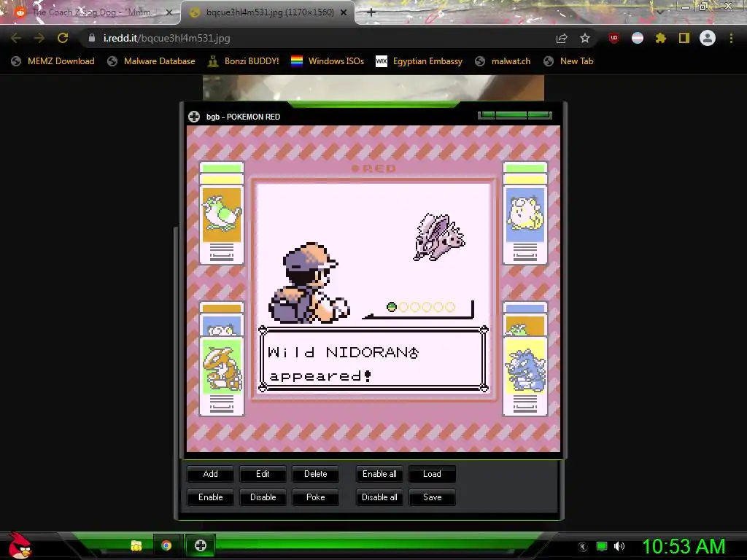The height and width of the screenshot is (560, 747).
Task: Switch to the Coach Z Sog Dog tab
Action: coord(90,12)
